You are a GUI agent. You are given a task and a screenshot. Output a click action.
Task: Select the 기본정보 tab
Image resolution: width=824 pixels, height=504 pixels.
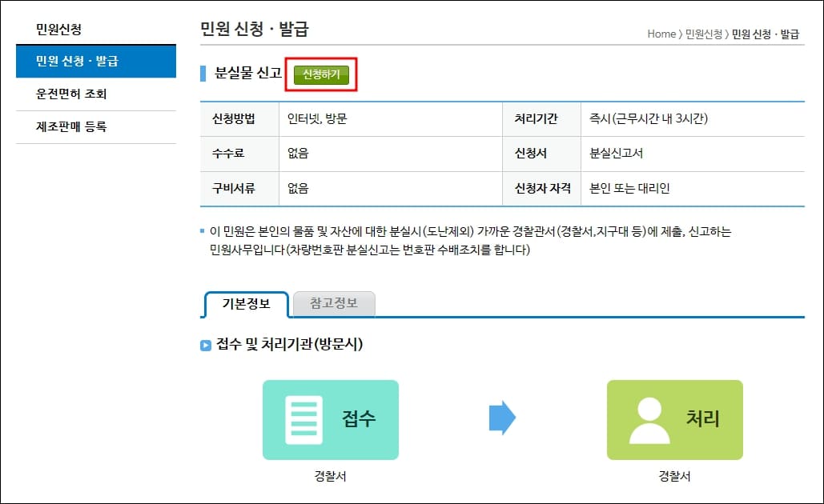pyautogui.click(x=246, y=305)
